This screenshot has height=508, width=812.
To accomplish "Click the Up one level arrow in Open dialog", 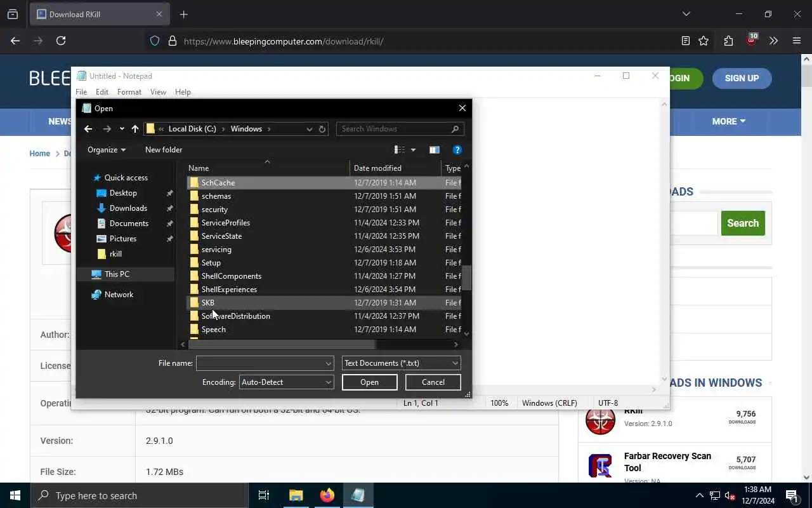I will point(134,129).
